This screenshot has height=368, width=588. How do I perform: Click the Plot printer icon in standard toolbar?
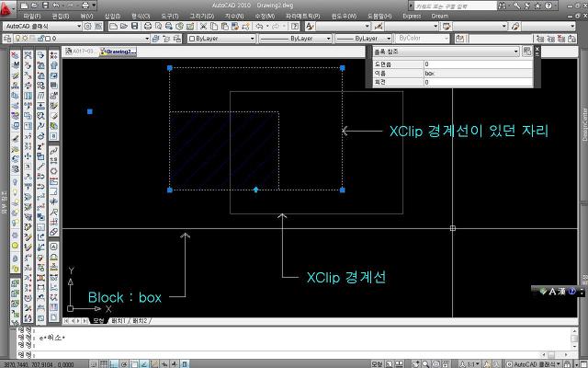point(148,26)
